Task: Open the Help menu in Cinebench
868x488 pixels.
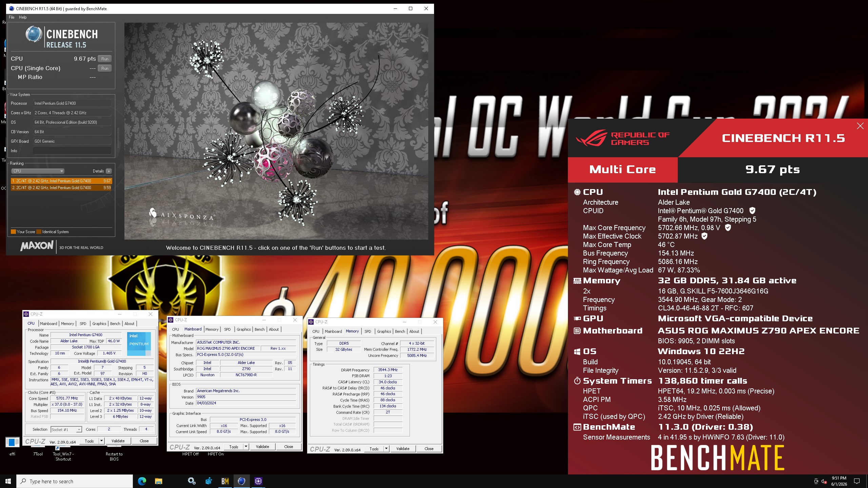Action: click(x=23, y=17)
